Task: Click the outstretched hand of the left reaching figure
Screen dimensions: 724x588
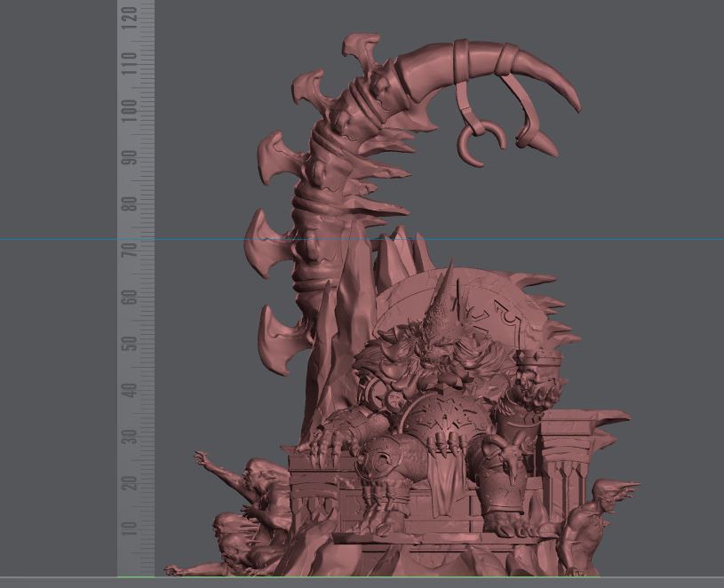Action: [203, 459]
